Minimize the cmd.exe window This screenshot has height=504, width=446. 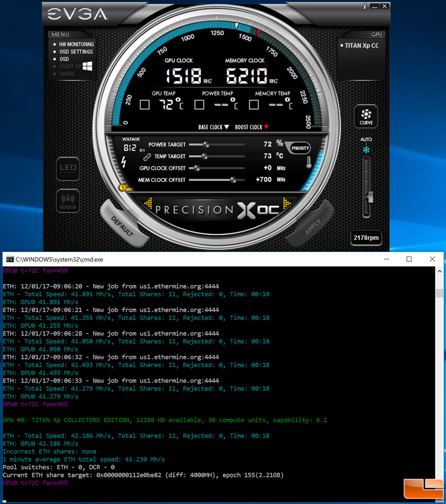point(387,259)
